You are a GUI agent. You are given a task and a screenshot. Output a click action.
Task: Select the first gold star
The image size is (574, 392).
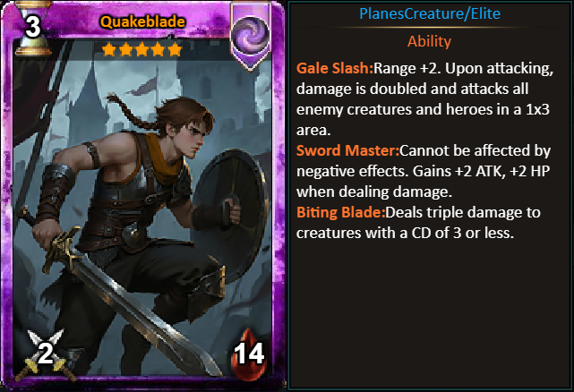click(x=109, y=49)
